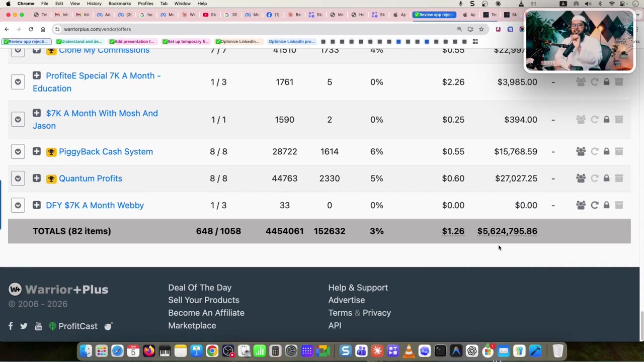Open the dropdown arrow for ProfiteE Special row
This screenshot has height=362, width=644.
coord(18,82)
